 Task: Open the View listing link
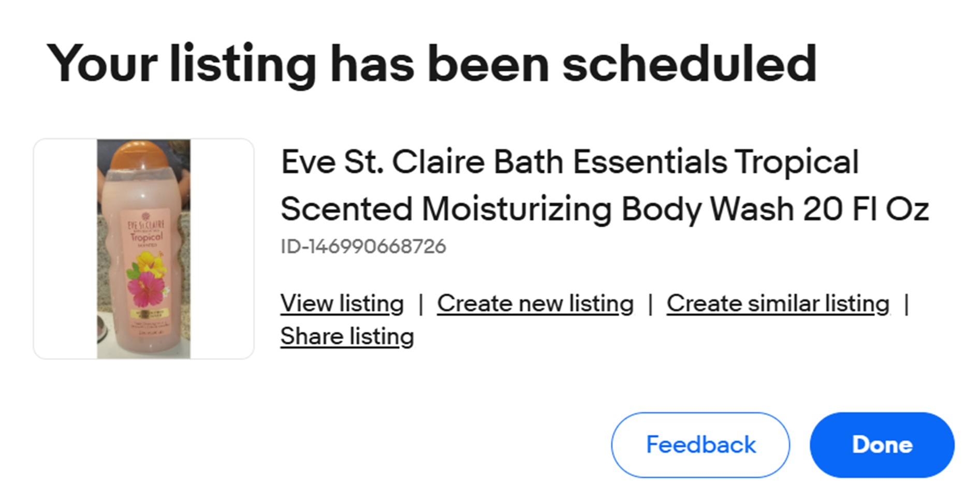point(342,304)
